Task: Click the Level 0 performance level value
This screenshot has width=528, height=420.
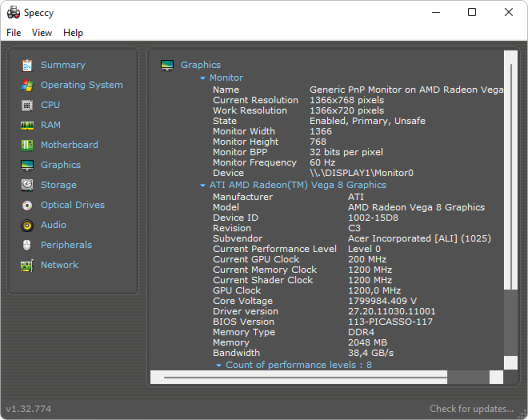Action: click(364, 249)
